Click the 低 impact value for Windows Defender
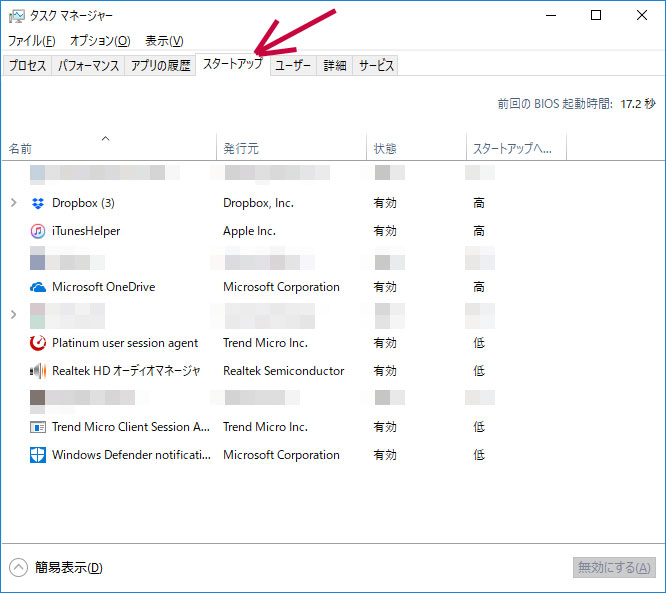 (x=479, y=455)
